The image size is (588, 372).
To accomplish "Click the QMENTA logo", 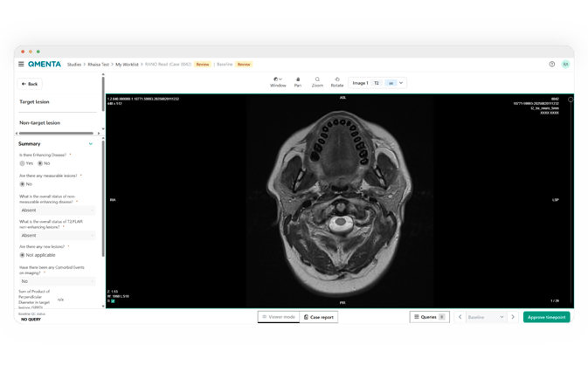I will pyautogui.click(x=45, y=64).
